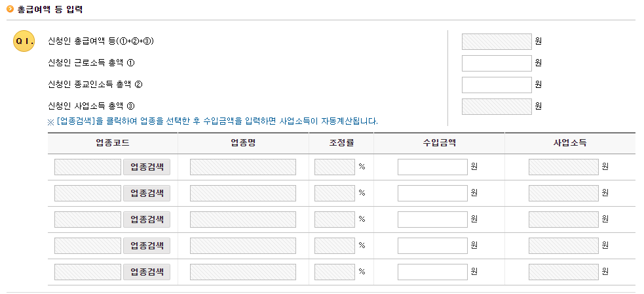This screenshot has height=294, width=644.
Task: Select the third row 수입금액 input field
Action: coord(432,220)
